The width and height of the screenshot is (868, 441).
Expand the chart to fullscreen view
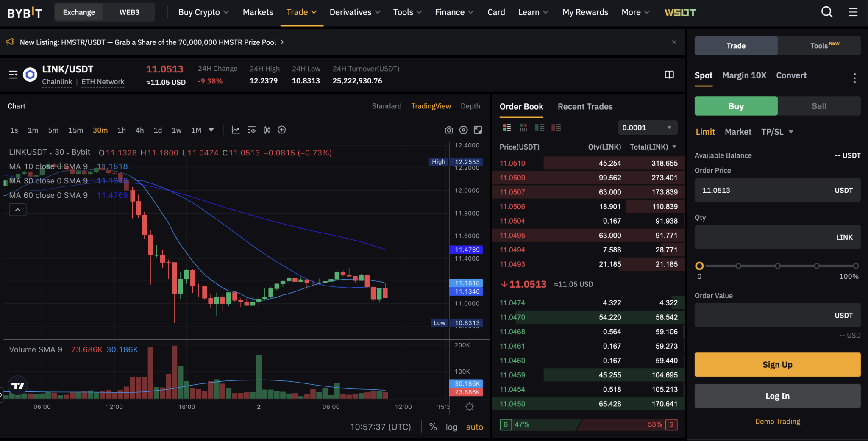[x=478, y=130]
